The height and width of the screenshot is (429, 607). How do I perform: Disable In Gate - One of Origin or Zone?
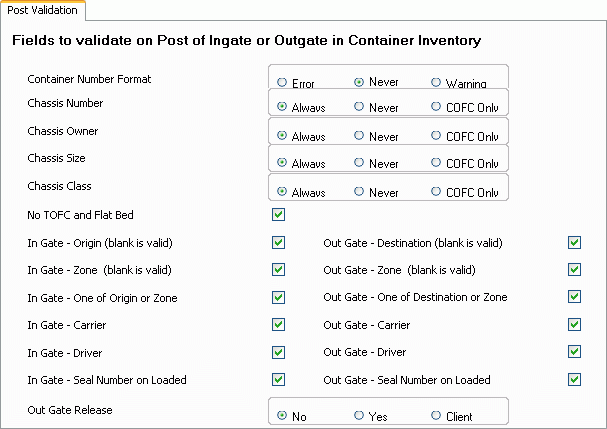point(278,297)
